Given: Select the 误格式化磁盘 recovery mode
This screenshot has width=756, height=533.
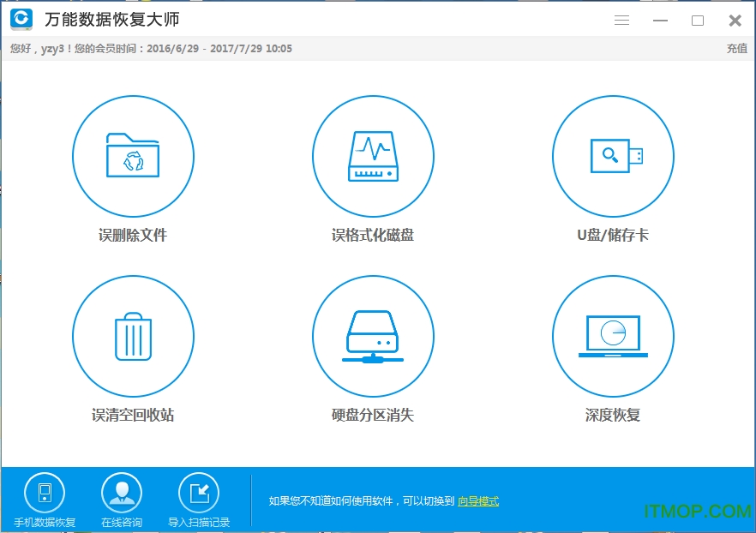Looking at the screenshot, I should pyautogui.click(x=373, y=157).
